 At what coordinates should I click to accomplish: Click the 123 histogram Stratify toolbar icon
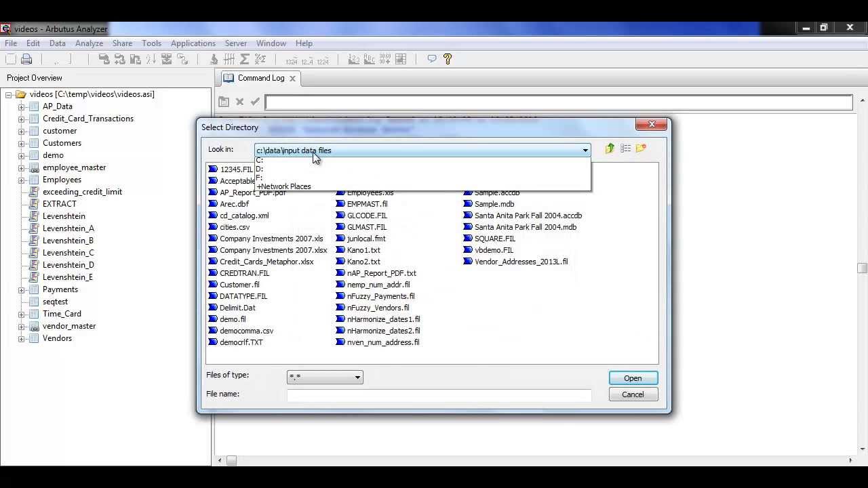[x=353, y=59]
